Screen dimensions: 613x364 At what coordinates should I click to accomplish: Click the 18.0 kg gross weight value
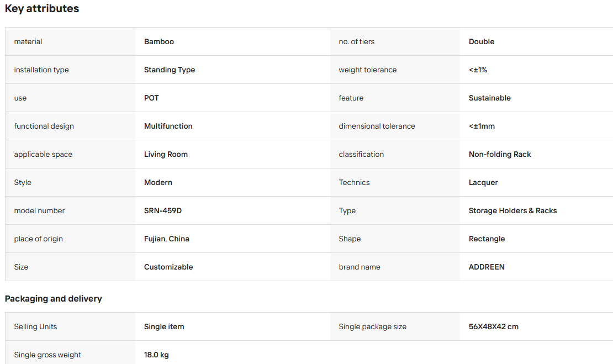click(x=156, y=355)
